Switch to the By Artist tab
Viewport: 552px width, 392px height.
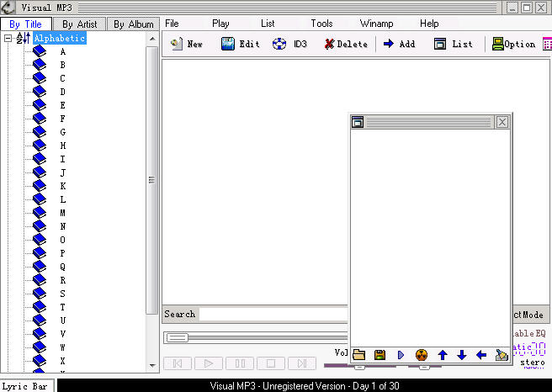[x=80, y=24]
